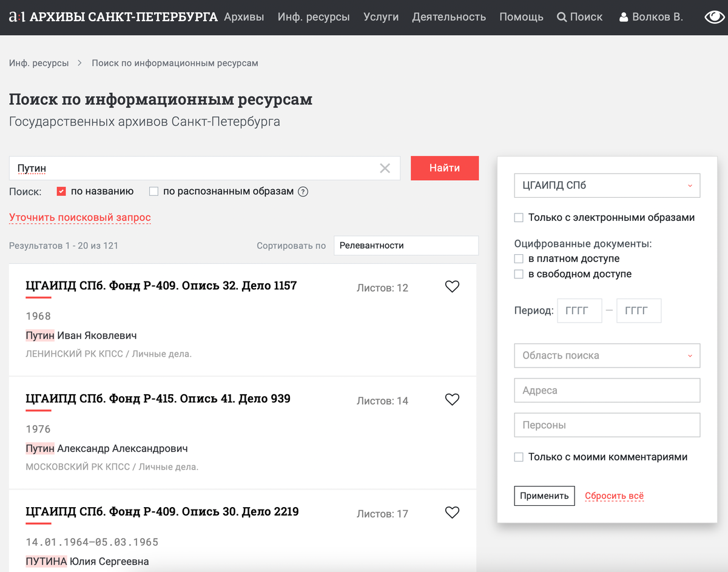Open Релевантности sort dropdown
This screenshot has width=728, height=572.
[406, 246]
